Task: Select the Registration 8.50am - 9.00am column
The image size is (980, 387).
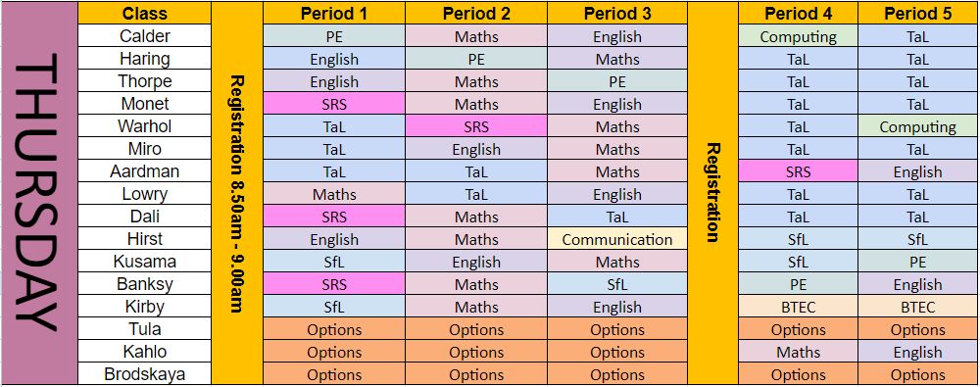Action: tap(237, 193)
